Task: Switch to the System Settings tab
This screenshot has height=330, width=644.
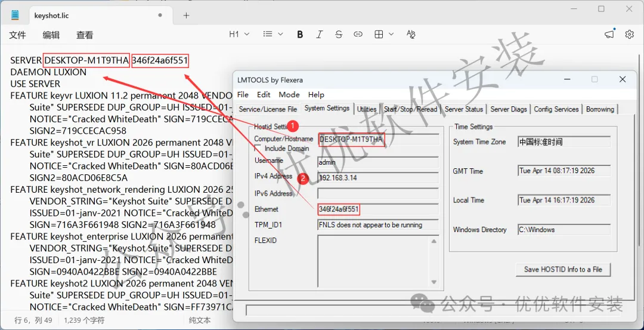Action: pos(327,108)
